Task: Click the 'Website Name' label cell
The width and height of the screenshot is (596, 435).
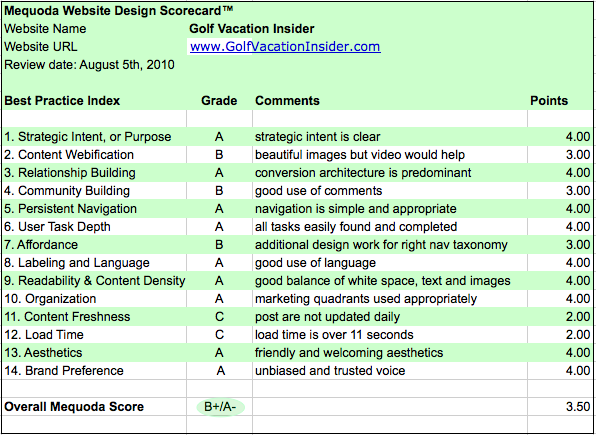Action: pos(45,29)
